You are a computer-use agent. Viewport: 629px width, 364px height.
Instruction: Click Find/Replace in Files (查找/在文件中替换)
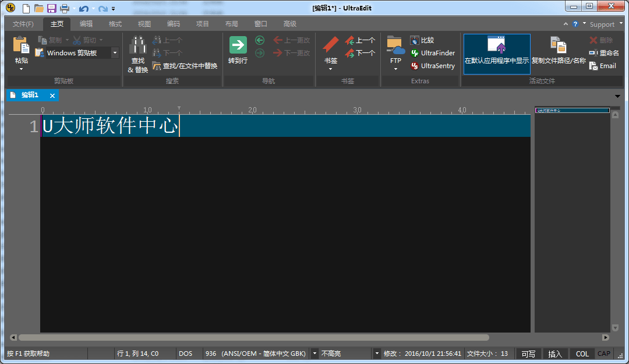[x=185, y=66]
